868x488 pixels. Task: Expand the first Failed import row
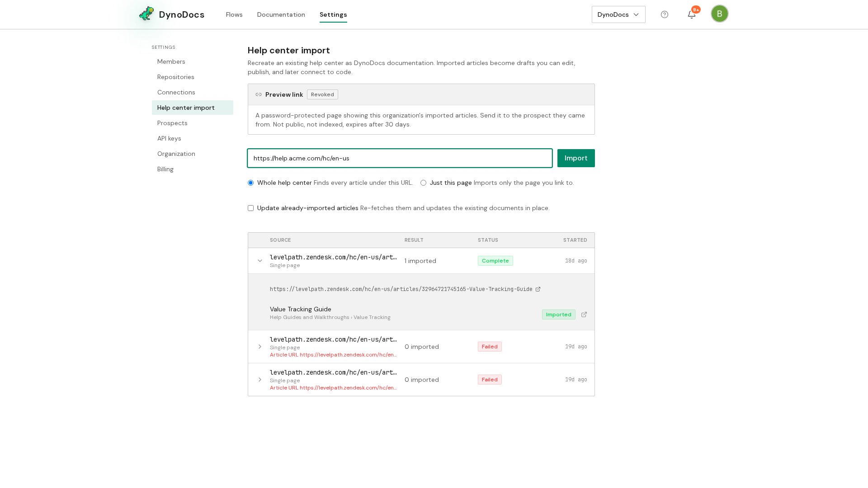pos(260,347)
